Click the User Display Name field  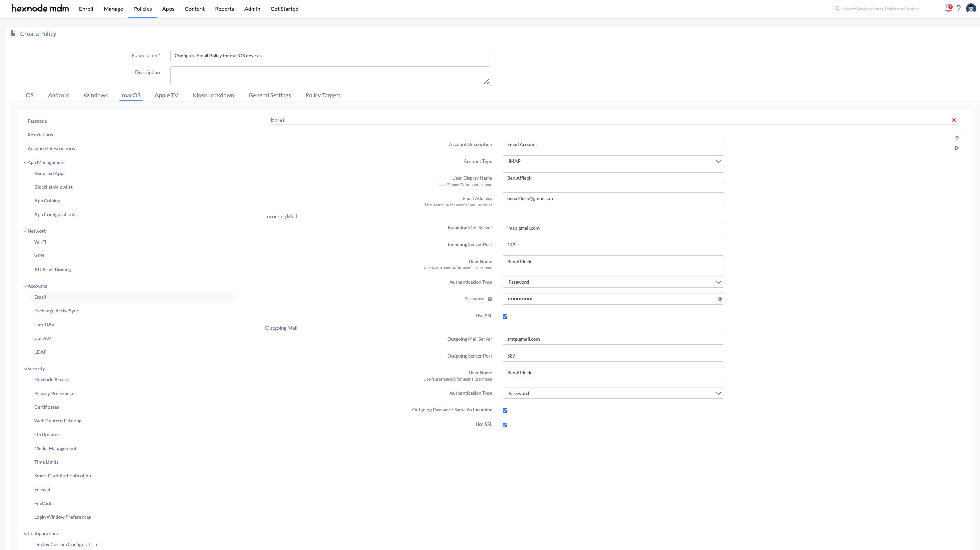[x=613, y=178]
